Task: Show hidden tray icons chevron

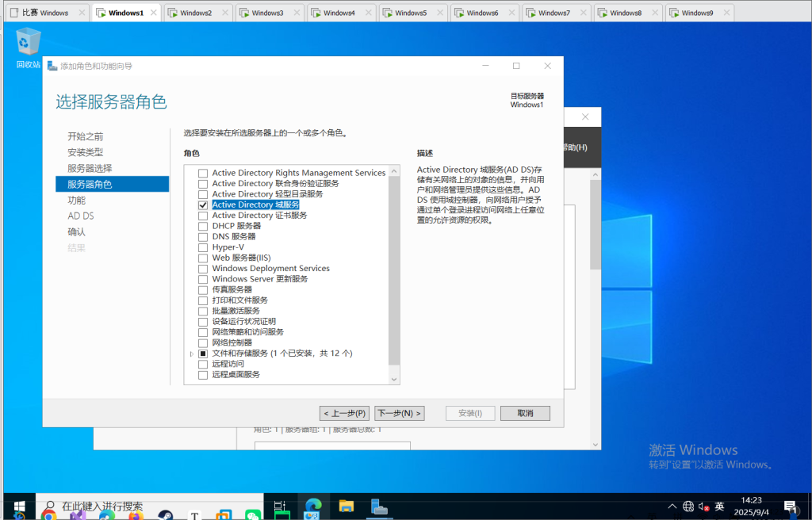Action: point(672,507)
